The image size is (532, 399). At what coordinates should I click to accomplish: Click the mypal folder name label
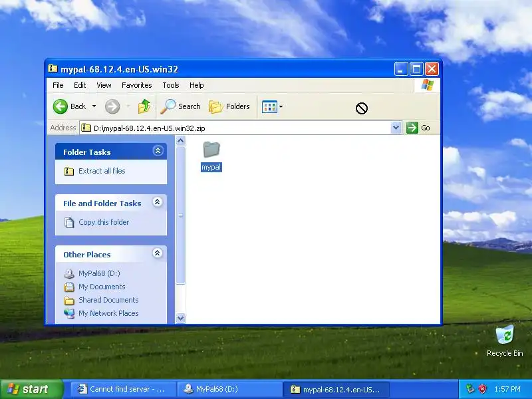point(211,168)
